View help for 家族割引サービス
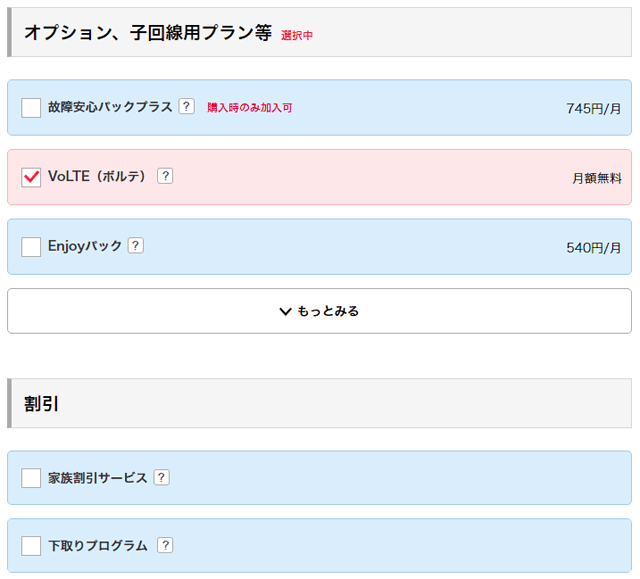This screenshot has height=579, width=640. point(162,477)
